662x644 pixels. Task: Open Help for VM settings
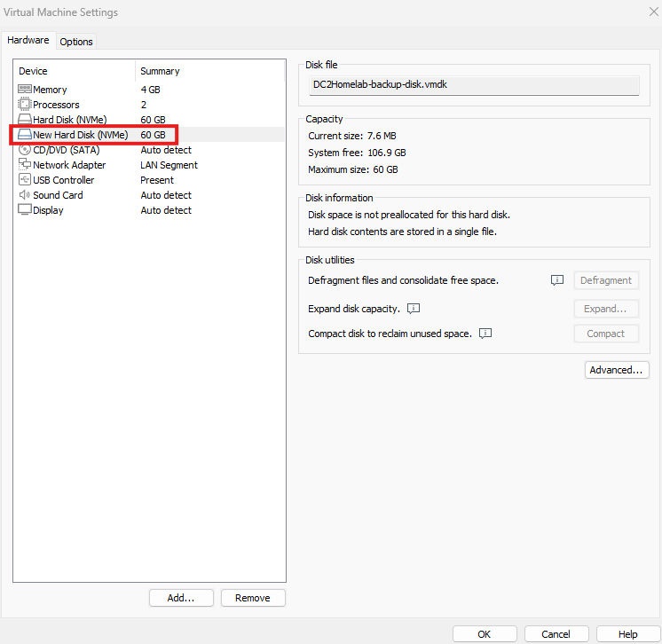627,634
